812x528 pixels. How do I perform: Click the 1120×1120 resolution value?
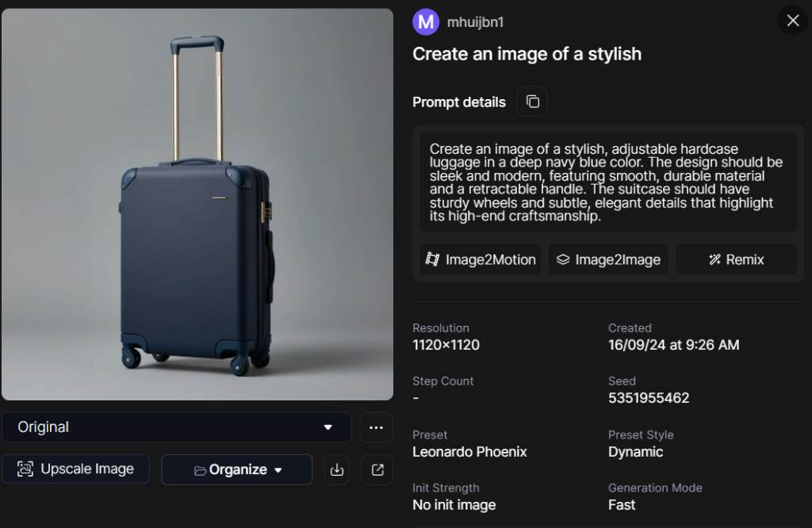point(446,345)
